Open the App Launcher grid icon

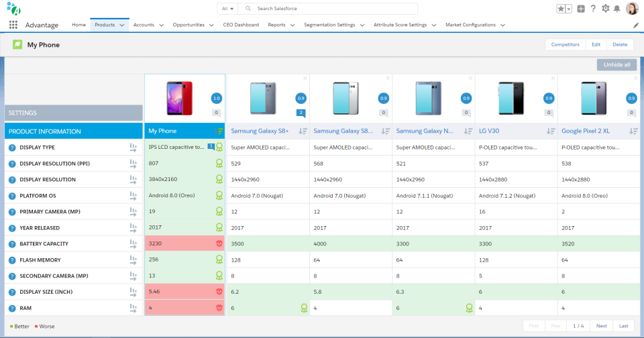tap(13, 25)
